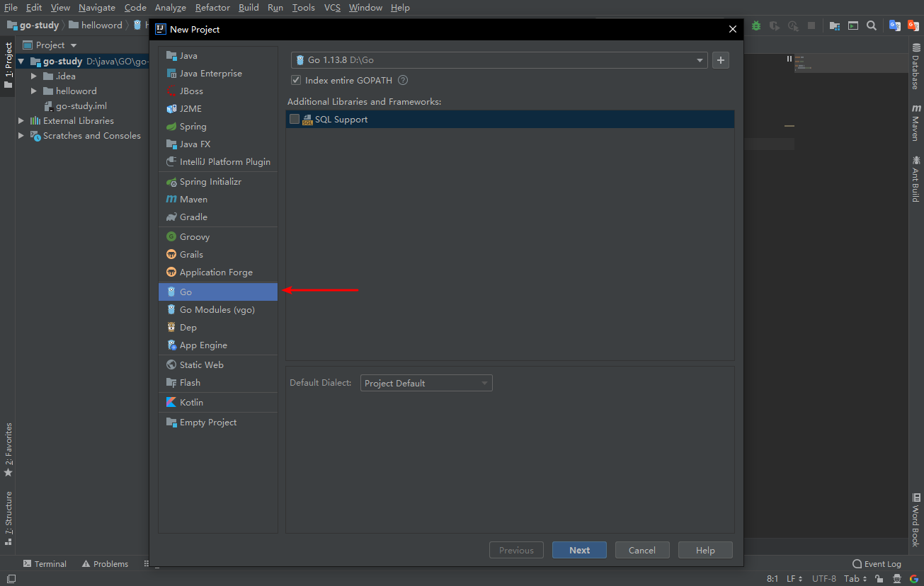924x586 pixels.
Task: Select the Gradle elephant entry
Action: point(171,217)
